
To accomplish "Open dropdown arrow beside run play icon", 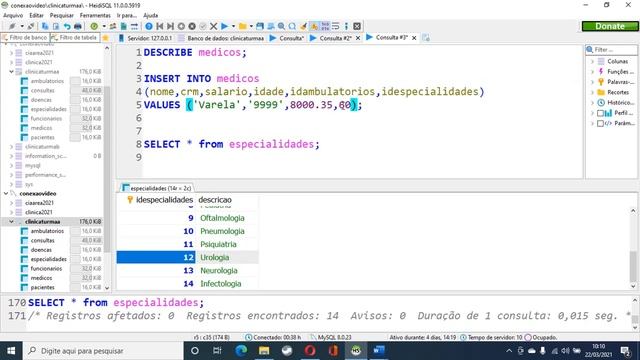I will (x=233, y=26).
